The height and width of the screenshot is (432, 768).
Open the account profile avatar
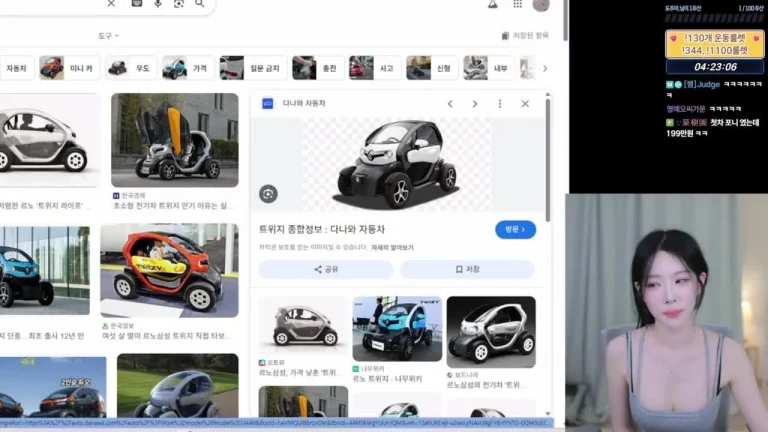(x=541, y=5)
